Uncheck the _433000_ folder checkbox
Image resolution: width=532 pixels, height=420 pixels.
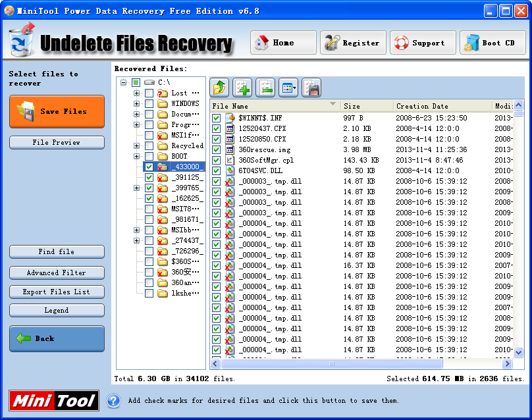149,167
